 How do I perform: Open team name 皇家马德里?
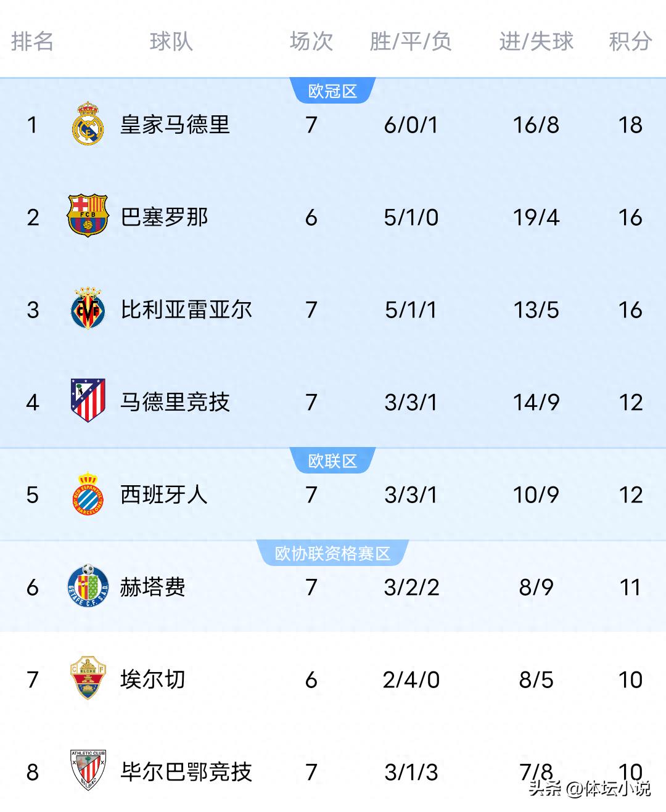point(175,125)
